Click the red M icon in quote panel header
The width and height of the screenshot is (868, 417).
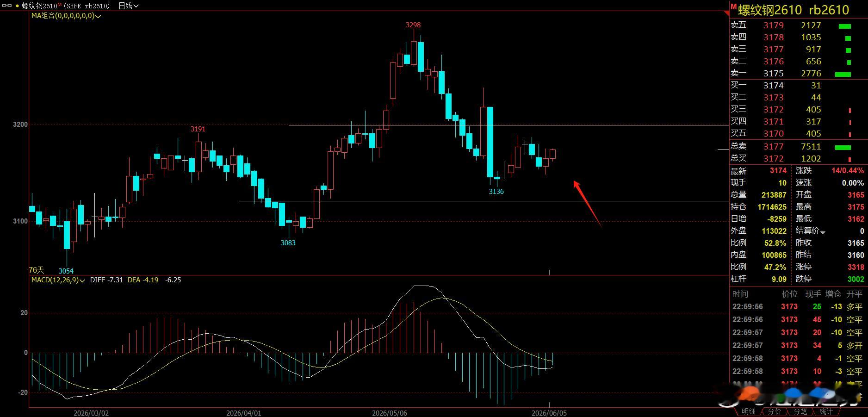pos(733,7)
